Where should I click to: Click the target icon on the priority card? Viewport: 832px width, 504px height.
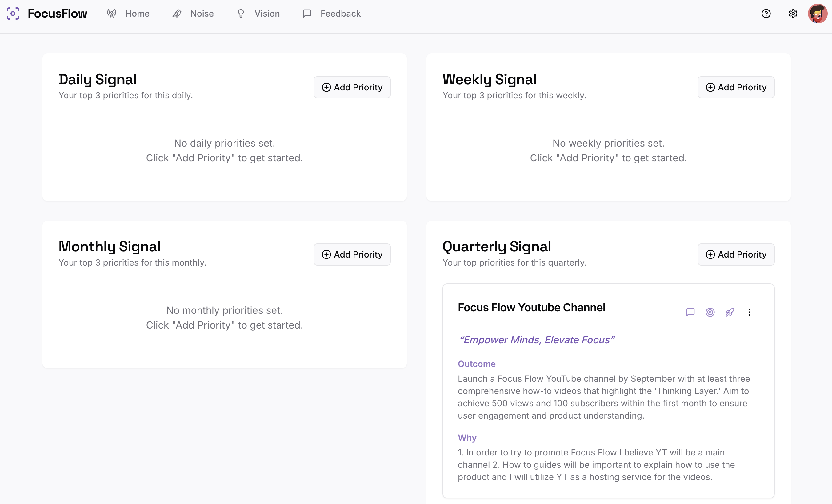coord(710,312)
